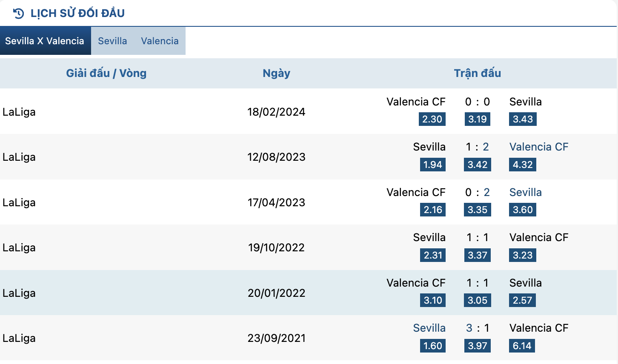The height and width of the screenshot is (364, 618).
Task: Click the 2.57 odds badge
Action: tap(522, 300)
